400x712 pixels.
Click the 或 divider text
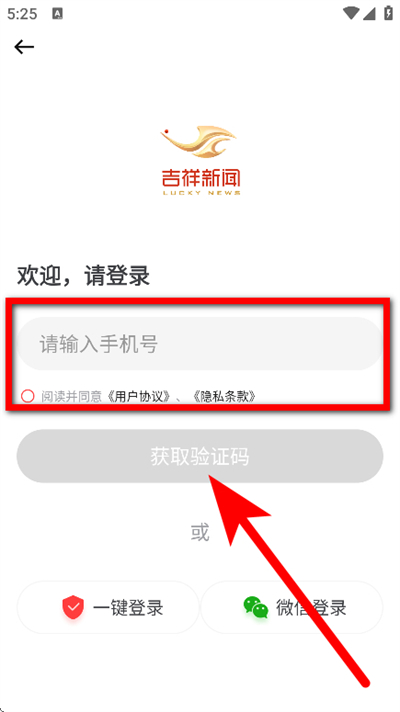[x=200, y=532]
